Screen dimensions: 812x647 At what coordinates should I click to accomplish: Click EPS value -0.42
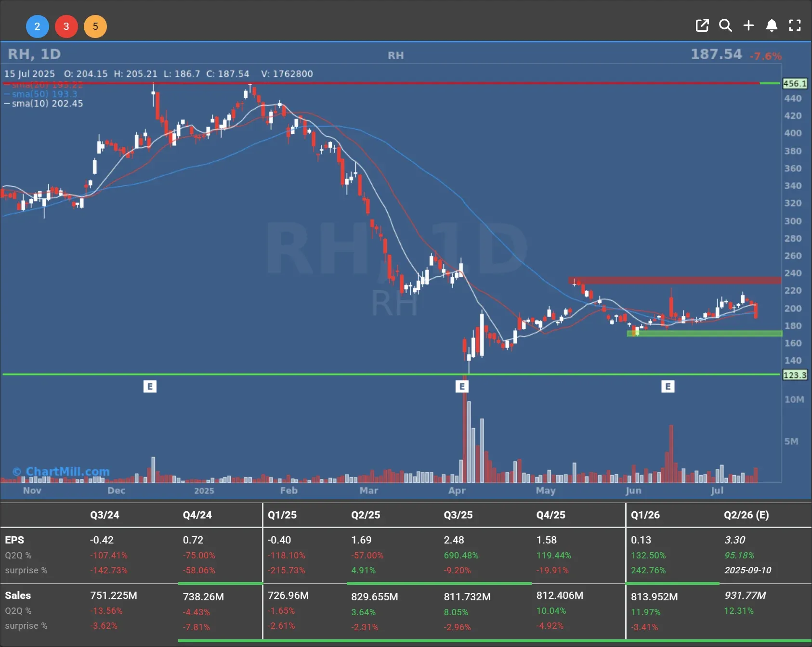pos(102,540)
